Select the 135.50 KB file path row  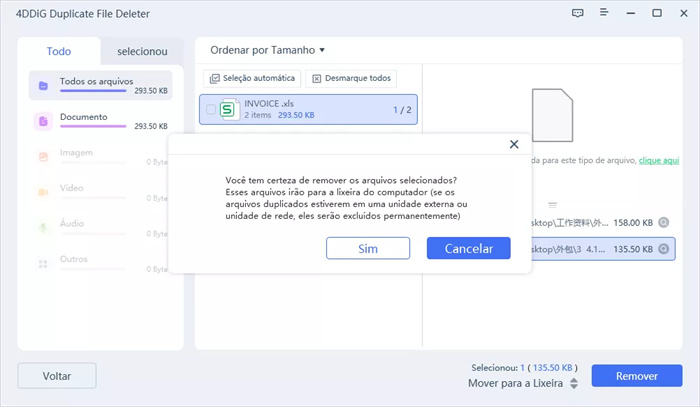(x=603, y=249)
